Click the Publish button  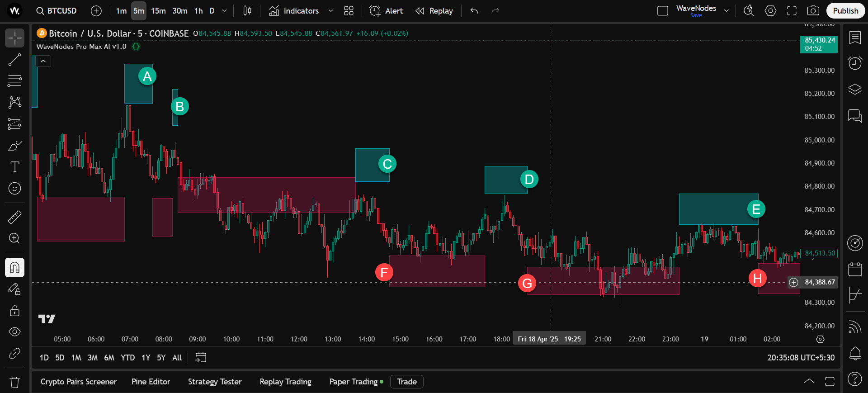coord(845,11)
